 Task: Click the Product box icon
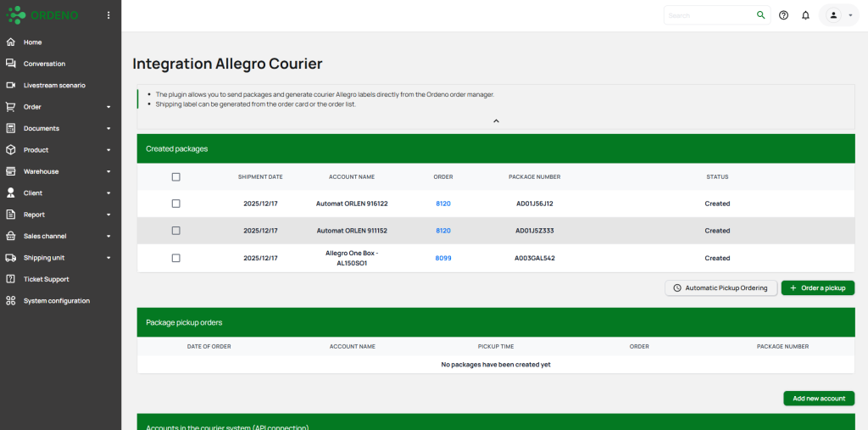pyautogui.click(x=10, y=150)
